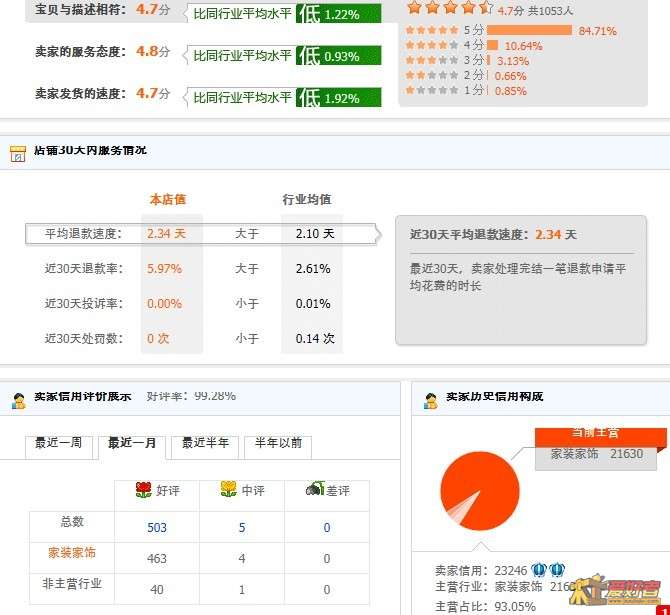
Task: Click the 5分 orange percentage bar
Action: coord(529,30)
